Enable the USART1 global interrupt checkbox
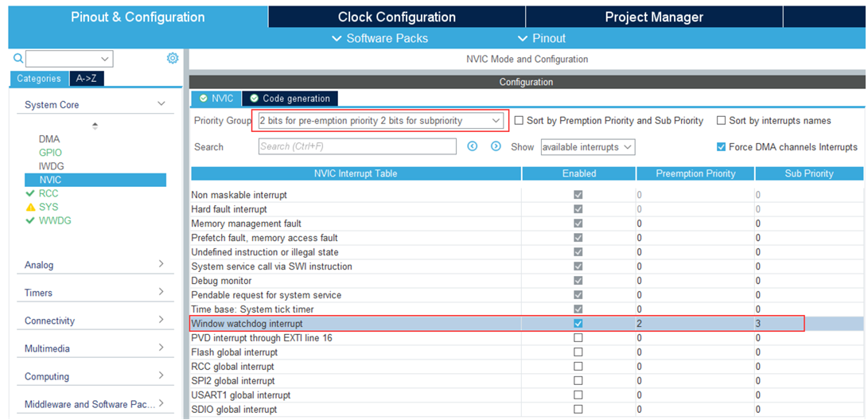868x420 pixels. (578, 395)
